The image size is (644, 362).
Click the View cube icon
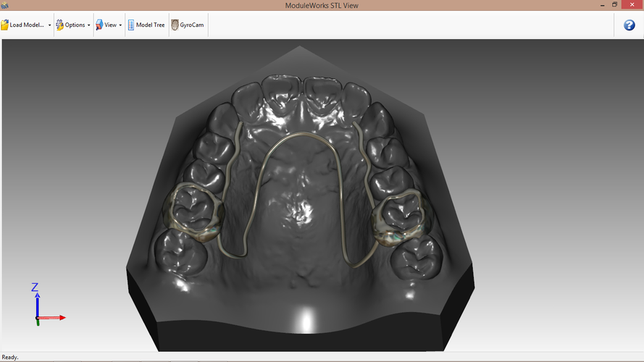[99, 25]
